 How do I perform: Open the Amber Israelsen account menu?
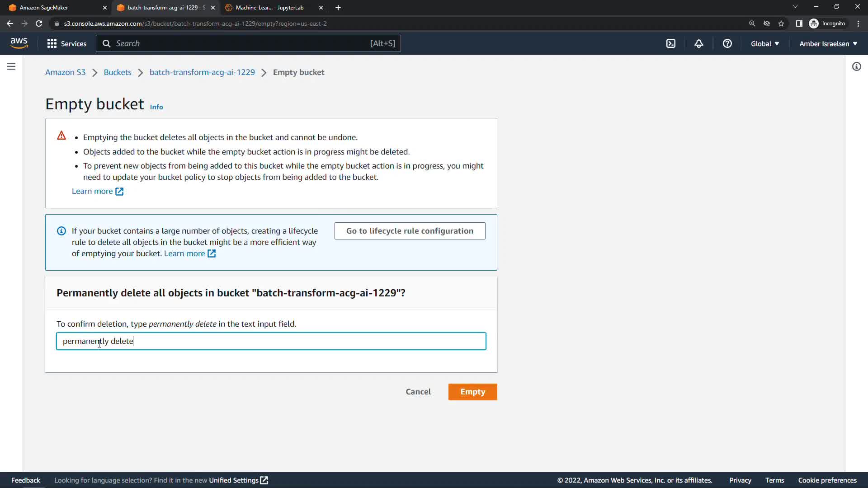point(828,43)
